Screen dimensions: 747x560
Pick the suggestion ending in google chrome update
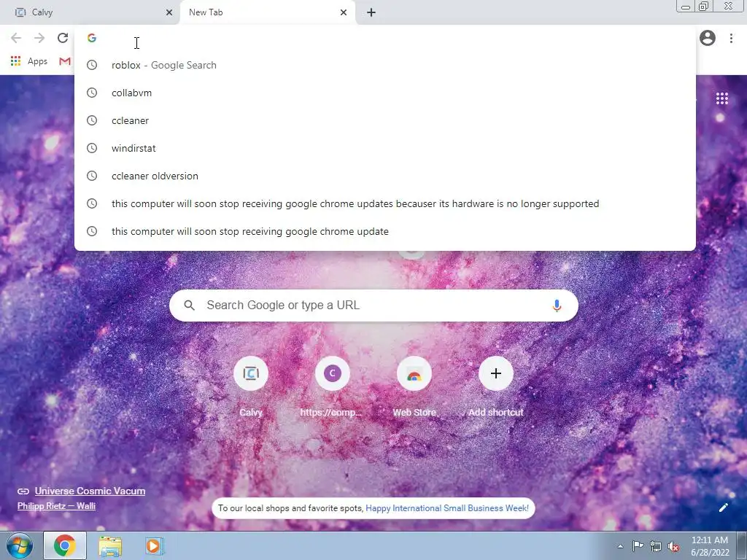pyautogui.click(x=385, y=231)
